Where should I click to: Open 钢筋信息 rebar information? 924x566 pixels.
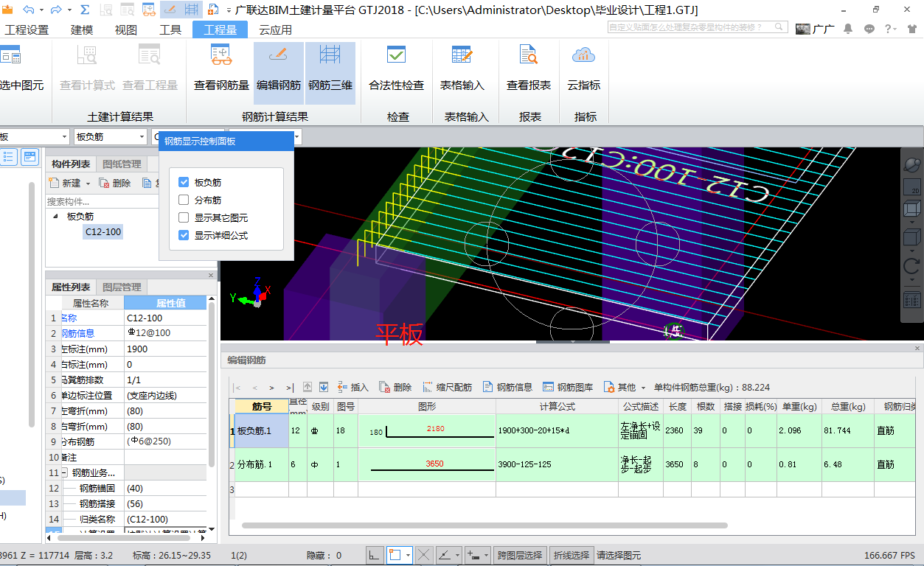[x=507, y=387]
